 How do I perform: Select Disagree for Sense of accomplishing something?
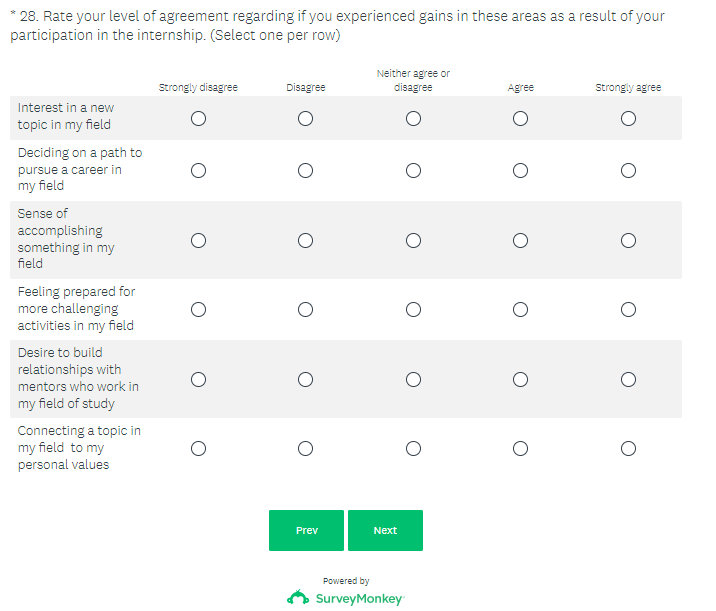305,240
